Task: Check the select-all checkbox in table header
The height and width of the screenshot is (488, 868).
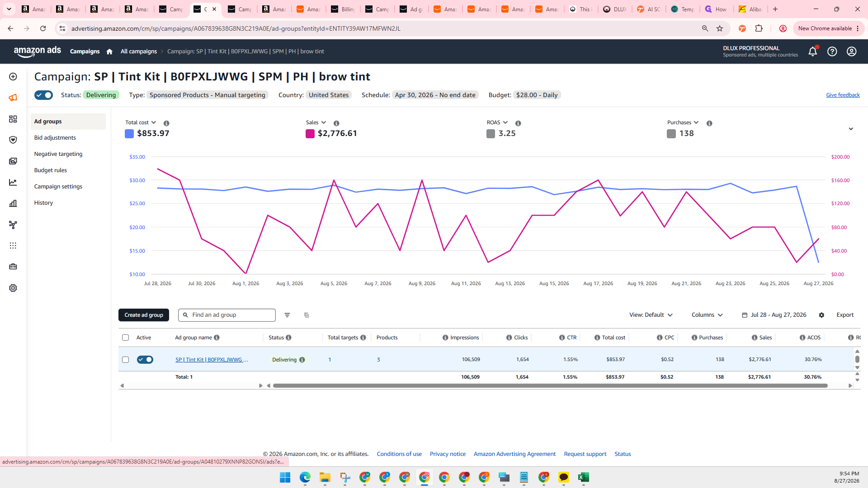Action: (126, 338)
